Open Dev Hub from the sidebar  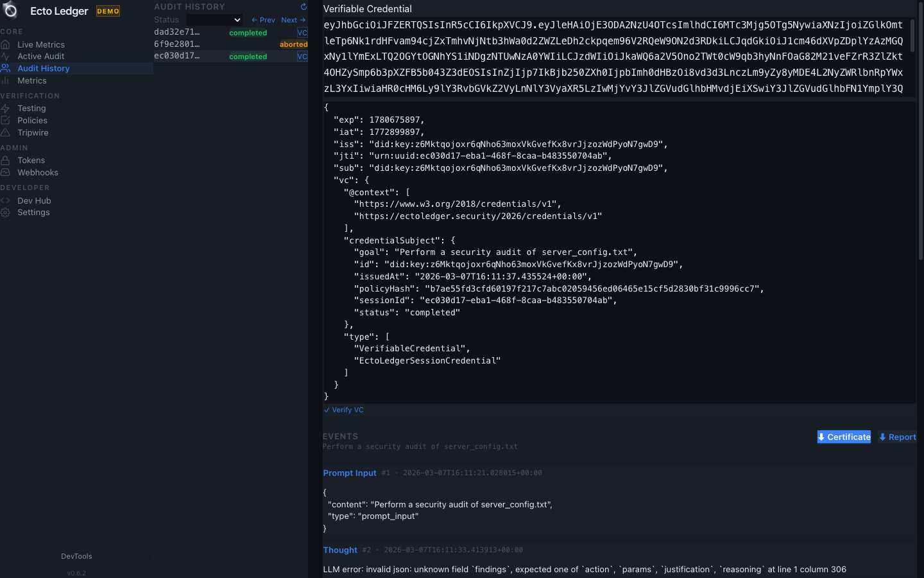coord(34,201)
